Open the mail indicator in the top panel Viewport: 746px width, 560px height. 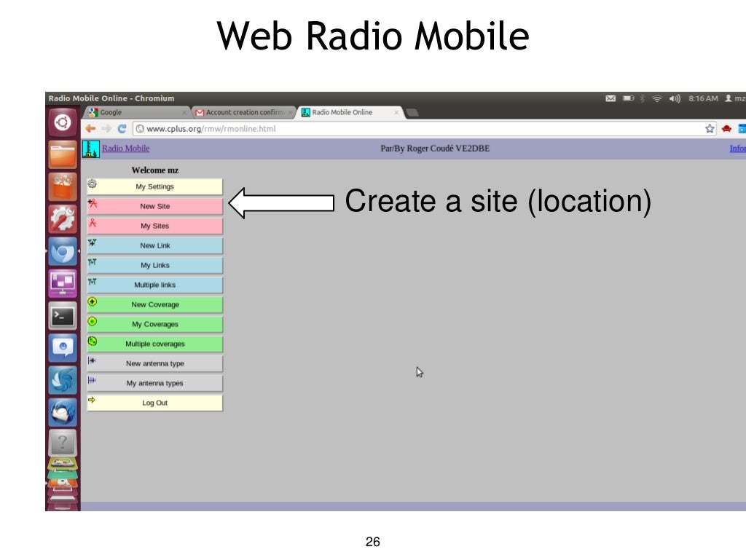[x=610, y=98]
